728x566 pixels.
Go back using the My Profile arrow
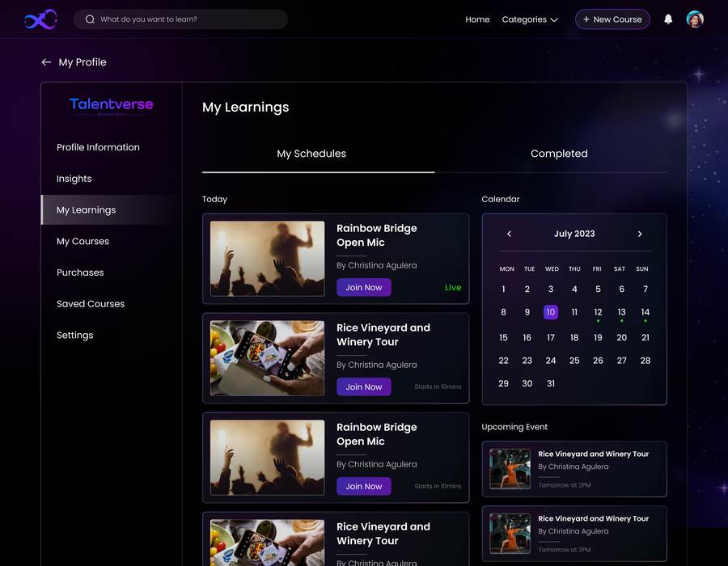[x=46, y=61]
